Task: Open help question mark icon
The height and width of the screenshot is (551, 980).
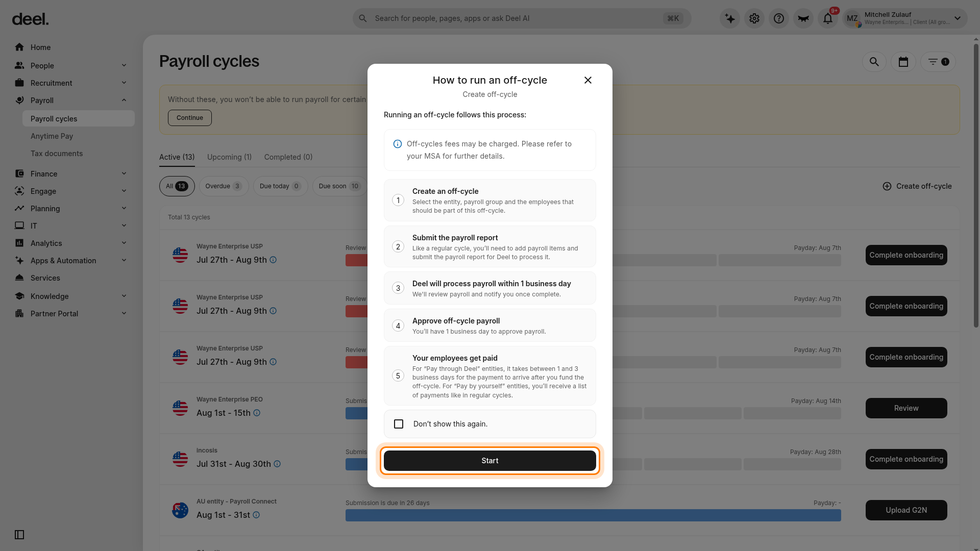Action: (779, 18)
